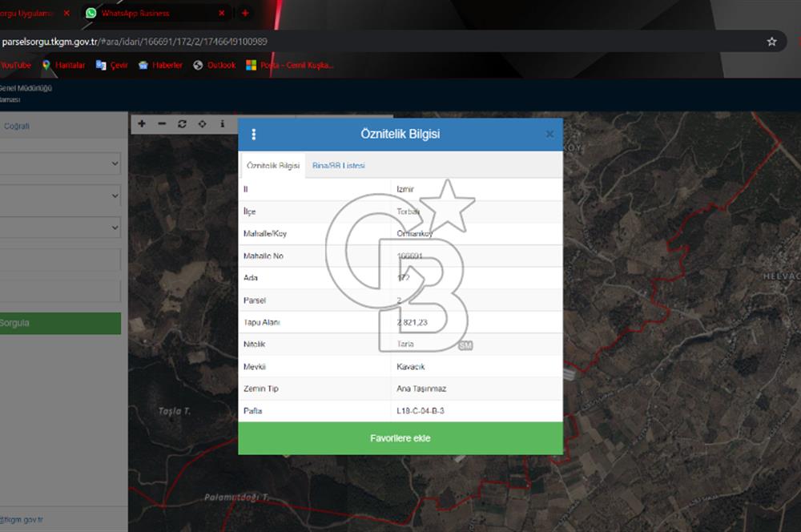801x532 pixels.
Task: Click the address bar URL
Action: tap(135, 42)
